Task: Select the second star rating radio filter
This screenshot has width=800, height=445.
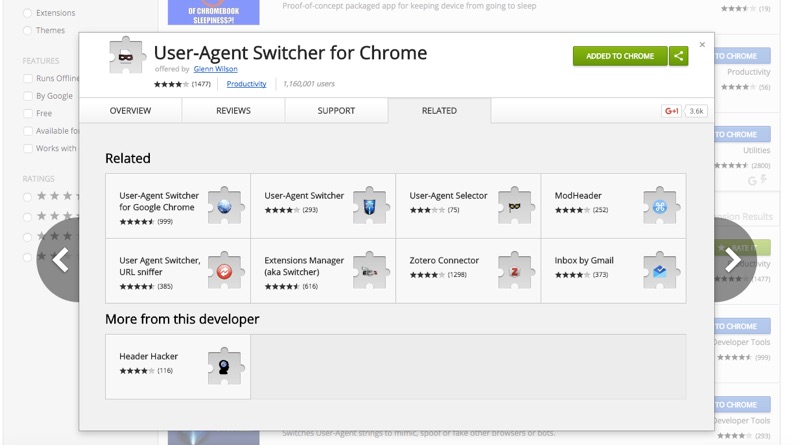Action: pyautogui.click(x=28, y=217)
